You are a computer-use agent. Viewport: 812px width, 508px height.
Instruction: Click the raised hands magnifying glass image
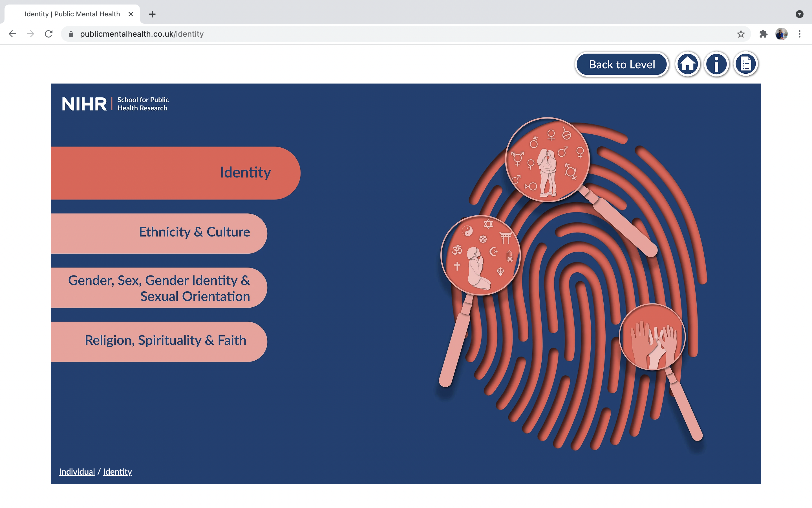coord(652,337)
